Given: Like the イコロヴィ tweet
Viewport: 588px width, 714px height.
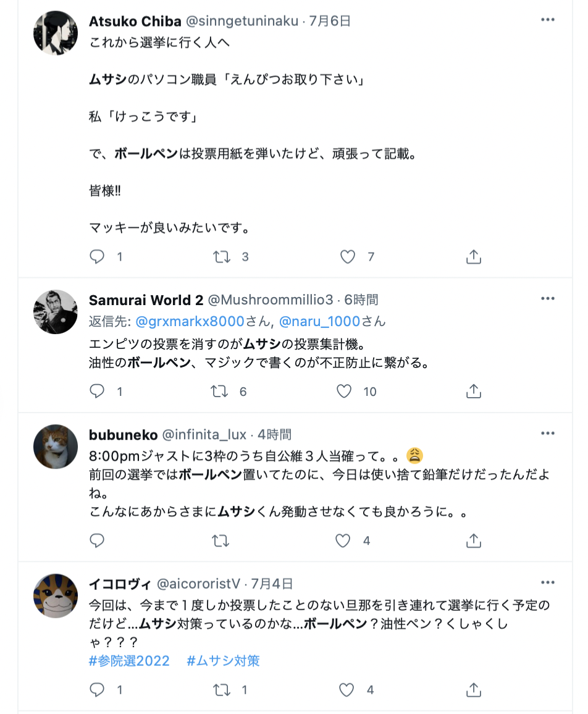Looking at the screenshot, I should pyautogui.click(x=346, y=690).
